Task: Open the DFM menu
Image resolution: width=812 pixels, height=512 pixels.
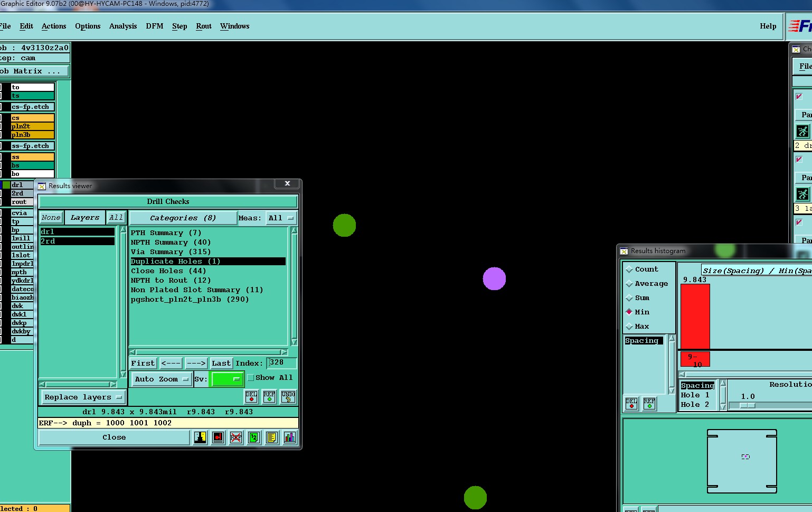Action: pyautogui.click(x=155, y=26)
